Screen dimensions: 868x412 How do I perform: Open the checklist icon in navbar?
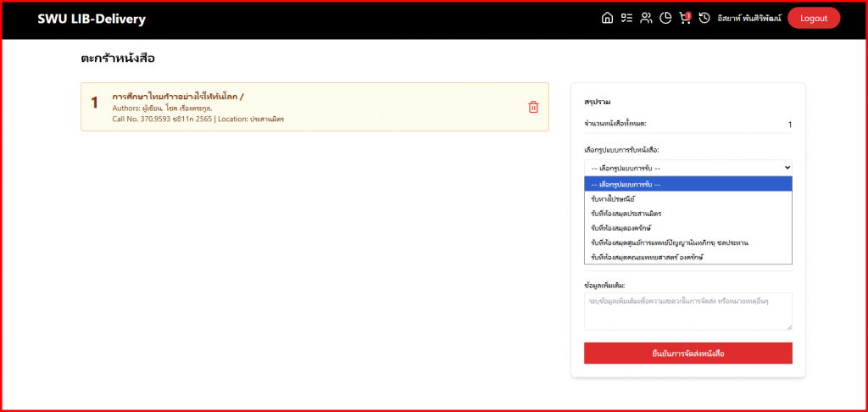(x=626, y=19)
